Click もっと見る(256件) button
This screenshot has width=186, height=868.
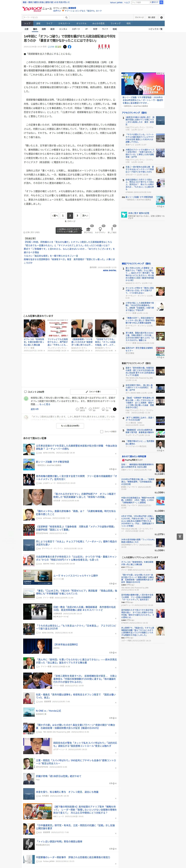pyautogui.click(x=70, y=426)
